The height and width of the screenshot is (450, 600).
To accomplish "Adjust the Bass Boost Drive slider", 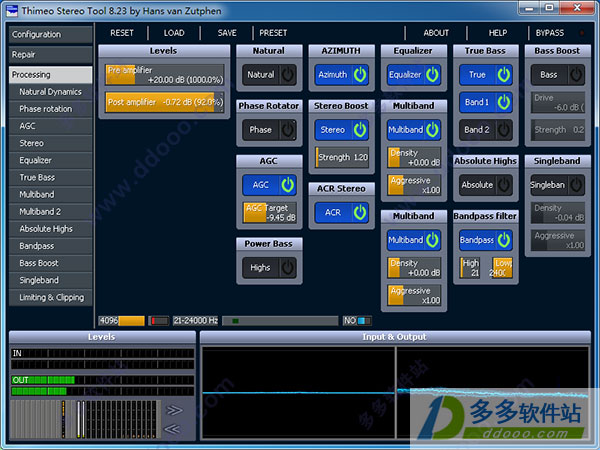I will tap(558, 102).
